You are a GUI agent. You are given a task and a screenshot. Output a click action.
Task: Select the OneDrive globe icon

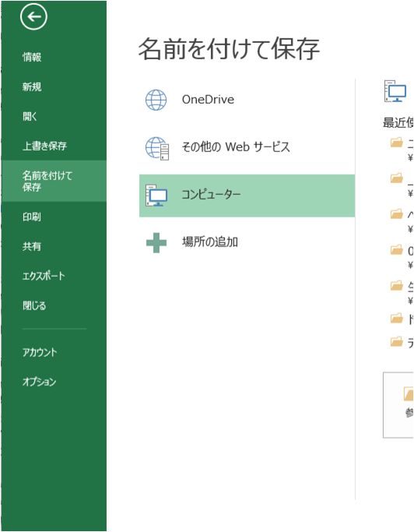pyautogui.click(x=156, y=100)
